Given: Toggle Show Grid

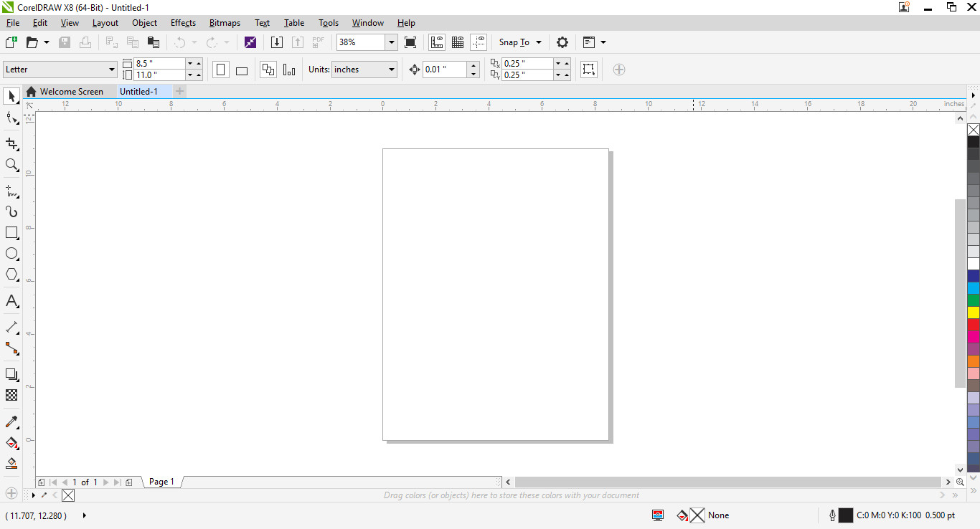Looking at the screenshot, I should click(458, 42).
